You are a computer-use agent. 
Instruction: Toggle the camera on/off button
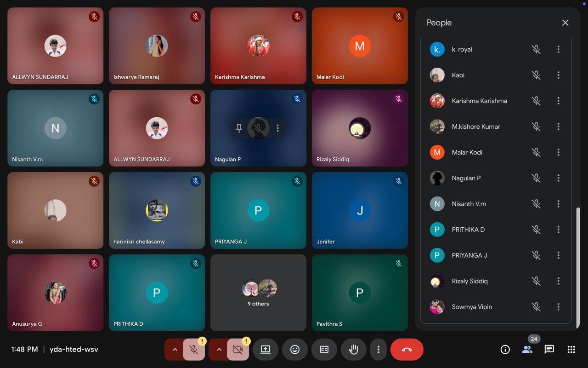click(237, 350)
